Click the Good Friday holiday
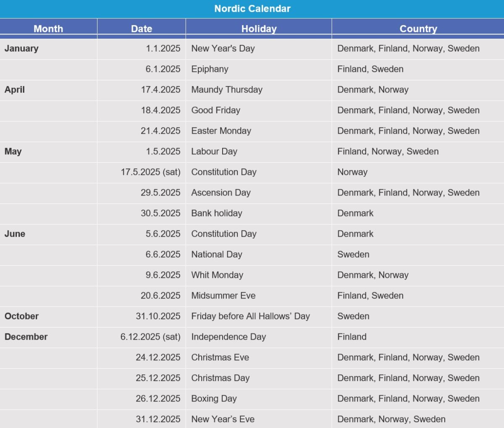This screenshot has width=504, height=428. pyautogui.click(x=216, y=110)
